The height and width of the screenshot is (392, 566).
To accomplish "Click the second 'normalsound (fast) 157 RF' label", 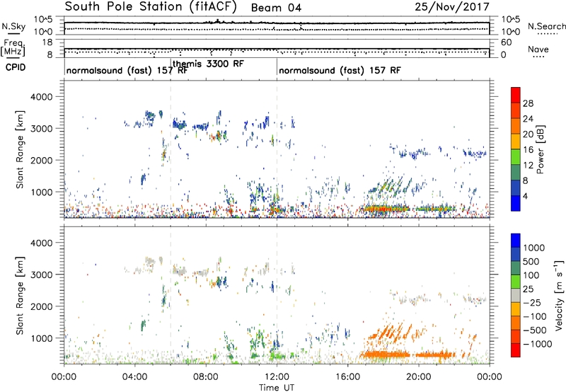I will (340, 70).
